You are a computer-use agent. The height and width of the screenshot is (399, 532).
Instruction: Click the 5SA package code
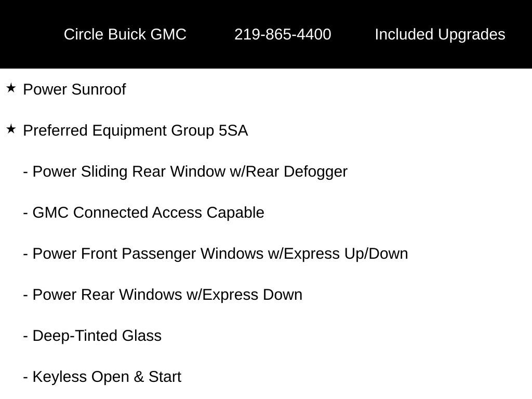233,130
